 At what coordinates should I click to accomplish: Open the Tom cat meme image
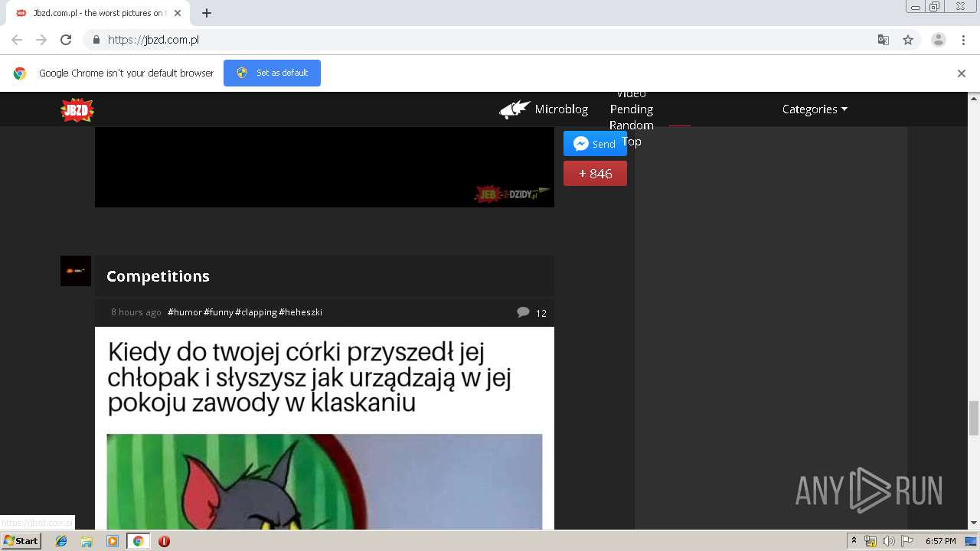[x=325, y=481]
